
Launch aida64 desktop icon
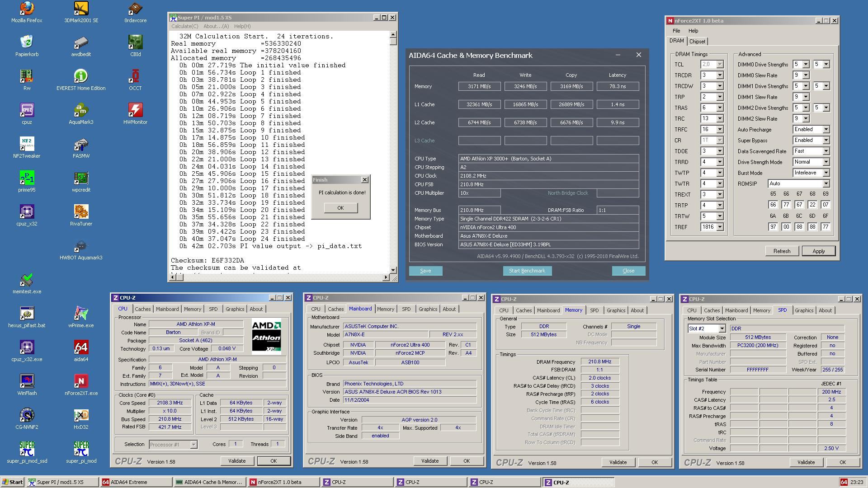tap(81, 351)
